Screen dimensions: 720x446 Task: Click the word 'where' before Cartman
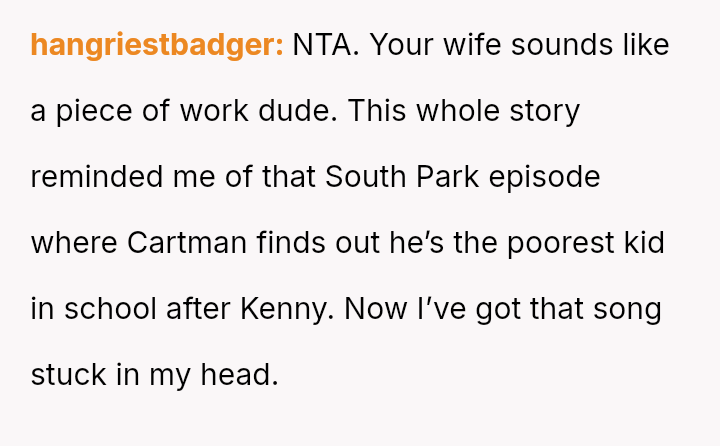(74, 243)
